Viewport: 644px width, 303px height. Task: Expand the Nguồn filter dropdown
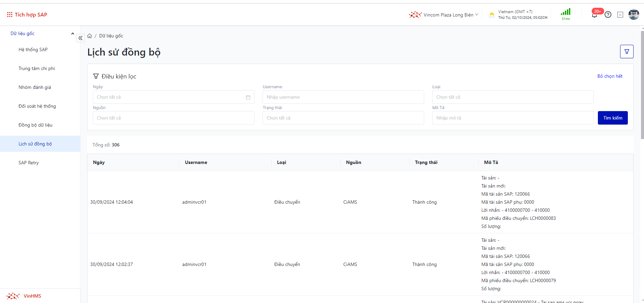click(x=173, y=118)
